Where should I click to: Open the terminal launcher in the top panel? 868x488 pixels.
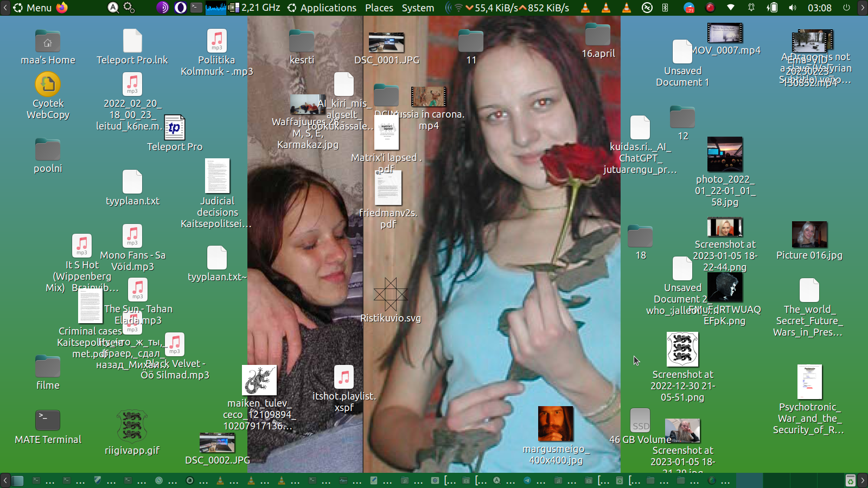[196, 8]
